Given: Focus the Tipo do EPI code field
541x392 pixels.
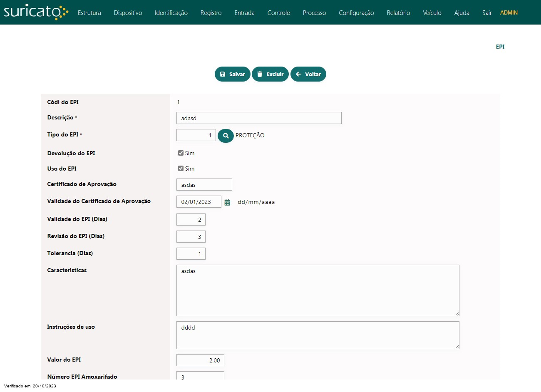Looking at the screenshot, I should coord(196,135).
